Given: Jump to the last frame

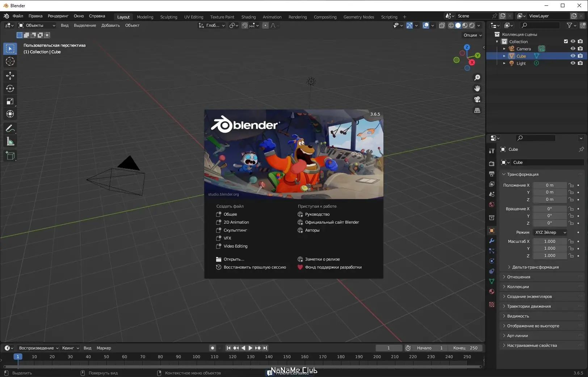Looking at the screenshot, I should (265, 348).
